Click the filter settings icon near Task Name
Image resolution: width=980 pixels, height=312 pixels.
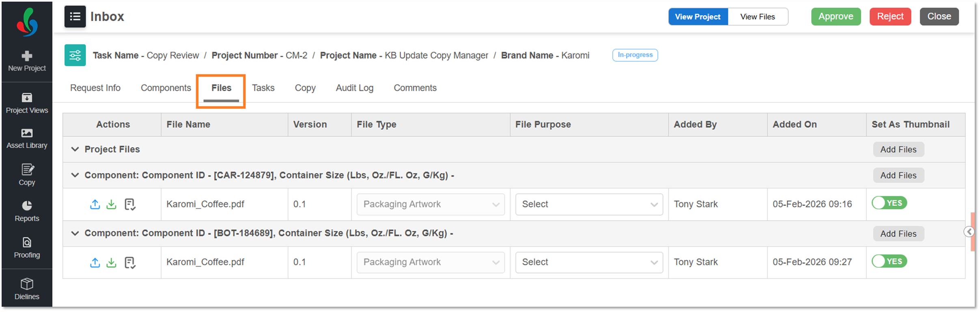point(75,55)
